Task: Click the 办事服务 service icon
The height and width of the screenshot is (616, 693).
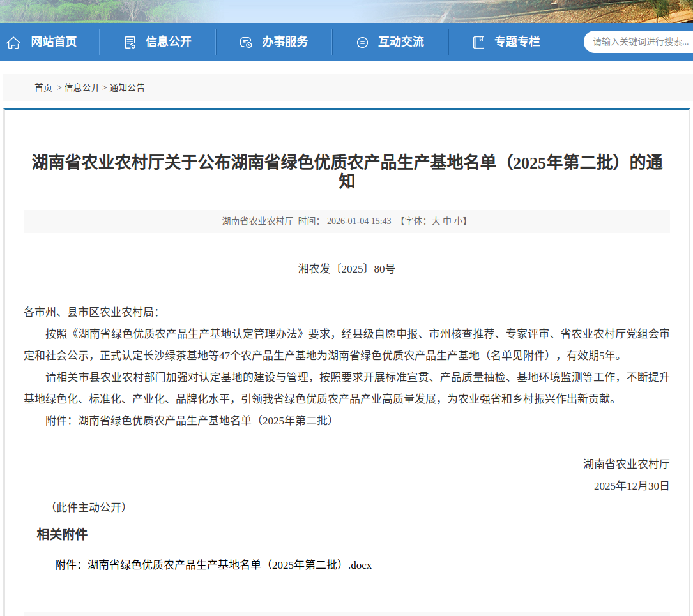Action: coord(246,43)
